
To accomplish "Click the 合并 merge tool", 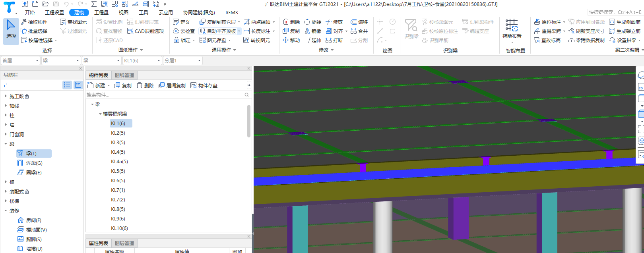I will (x=359, y=31).
